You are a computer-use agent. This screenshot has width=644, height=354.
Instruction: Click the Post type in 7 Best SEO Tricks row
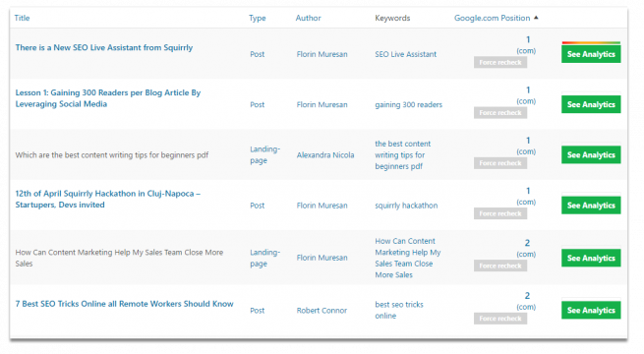click(257, 311)
